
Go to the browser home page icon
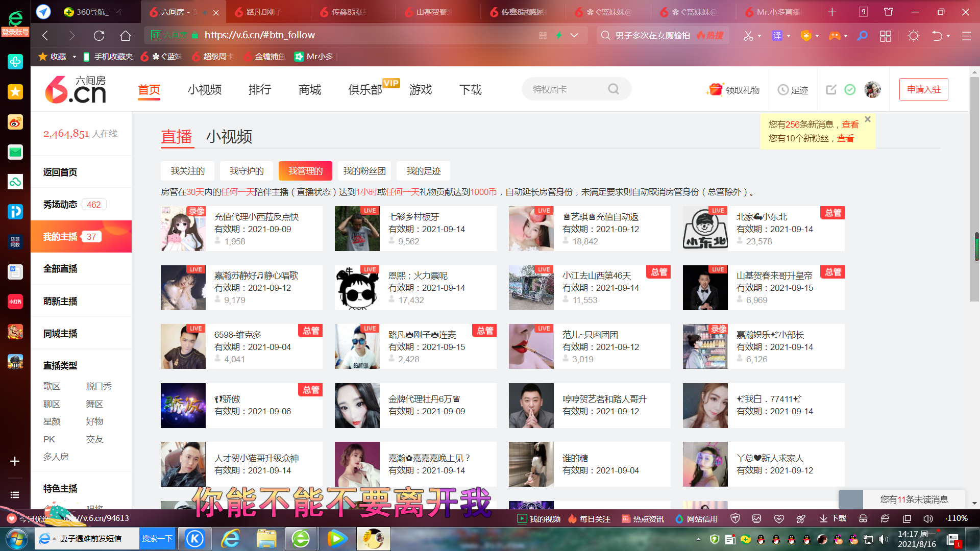(x=126, y=35)
